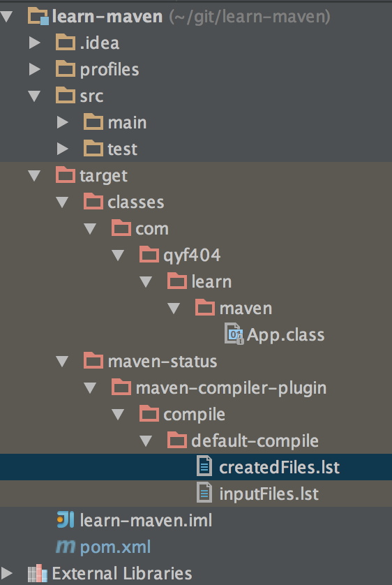Image resolution: width=392 pixels, height=585 pixels.
Task: Select the 'test' folder name
Action: (x=123, y=149)
